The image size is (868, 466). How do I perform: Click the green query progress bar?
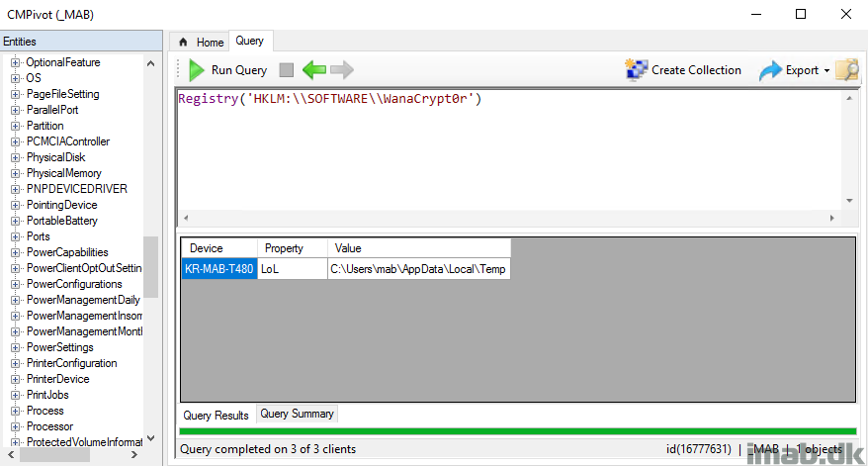click(518, 431)
